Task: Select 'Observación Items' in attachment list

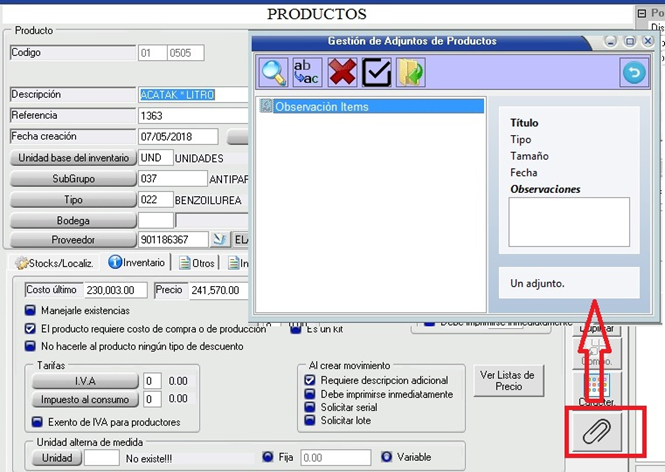Action: point(321,106)
